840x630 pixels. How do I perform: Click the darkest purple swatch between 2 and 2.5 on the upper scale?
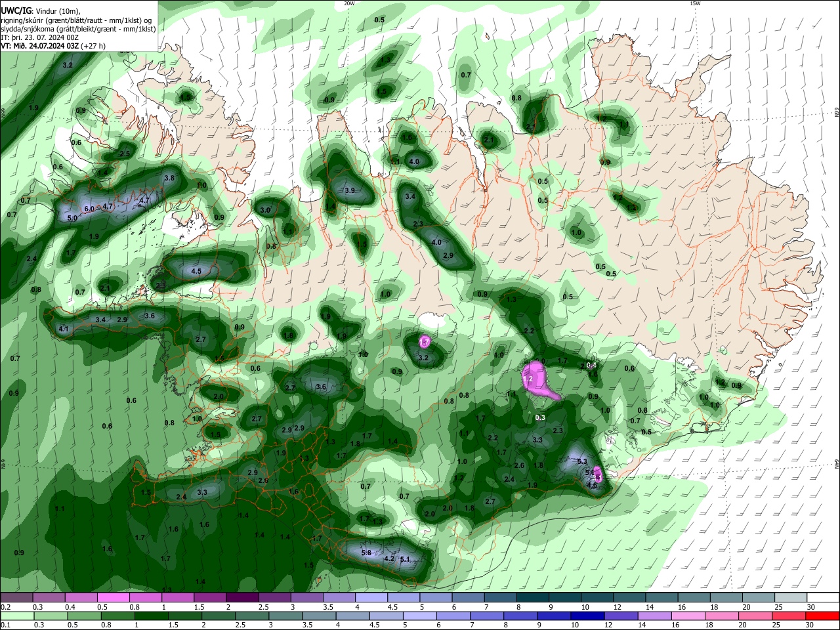coord(241,598)
